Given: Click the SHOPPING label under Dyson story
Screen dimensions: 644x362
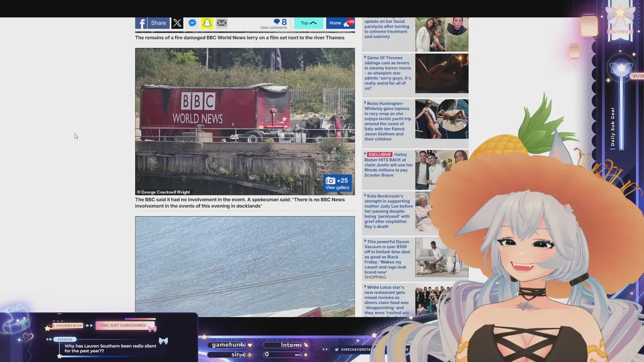Looking at the screenshot, I should point(375,277).
